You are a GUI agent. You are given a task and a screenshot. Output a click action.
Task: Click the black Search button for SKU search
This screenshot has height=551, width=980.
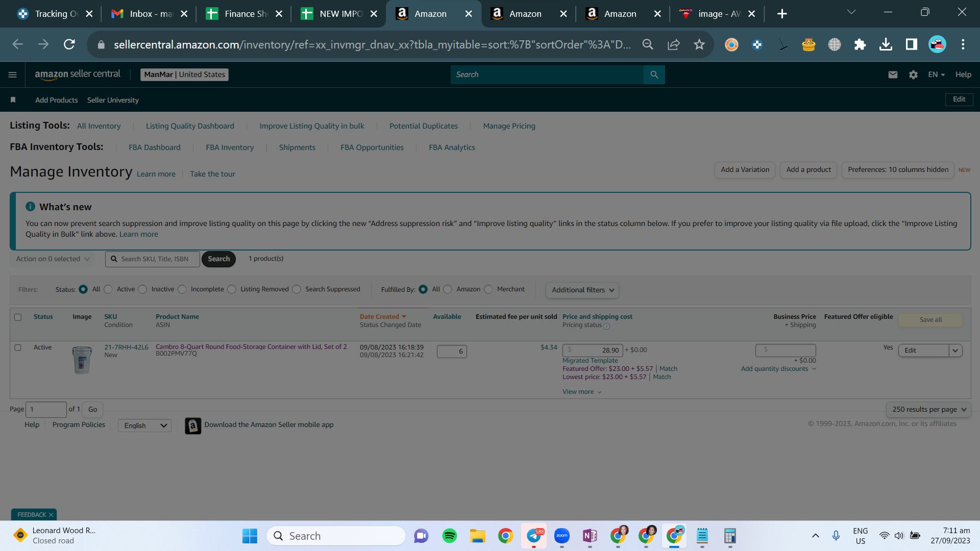(218, 259)
